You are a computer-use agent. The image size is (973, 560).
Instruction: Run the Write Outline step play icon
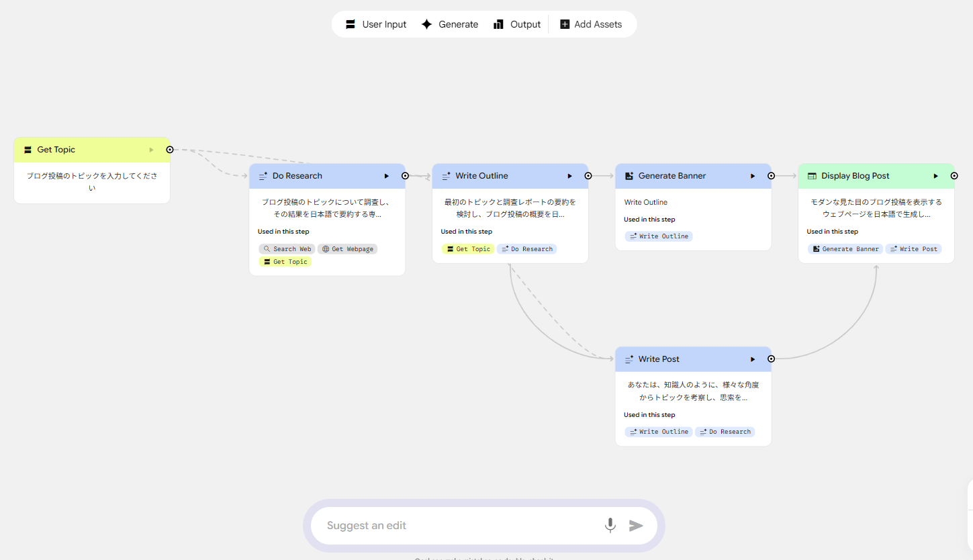point(569,176)
